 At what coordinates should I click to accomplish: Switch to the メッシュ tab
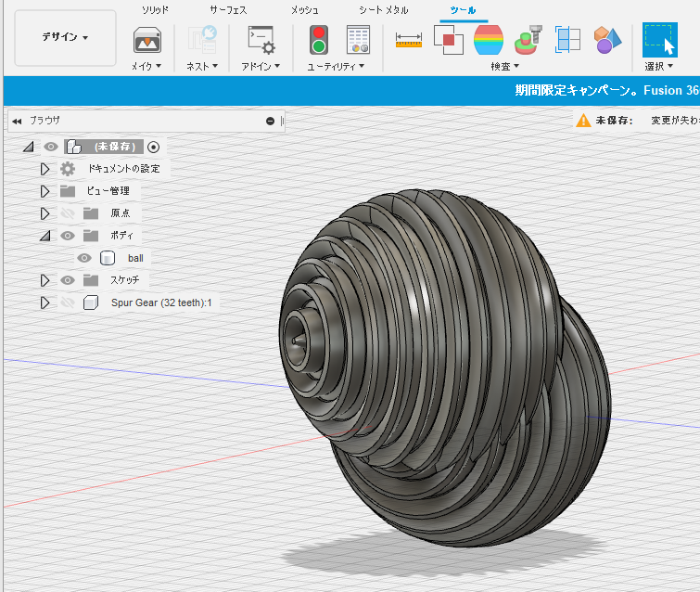click(305, 10)
